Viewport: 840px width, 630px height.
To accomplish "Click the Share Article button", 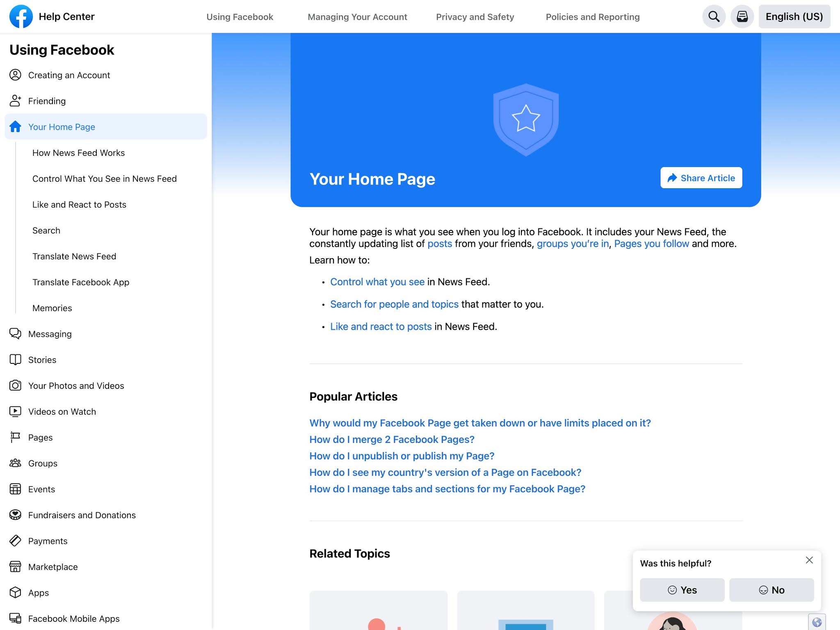I will 701,178.
